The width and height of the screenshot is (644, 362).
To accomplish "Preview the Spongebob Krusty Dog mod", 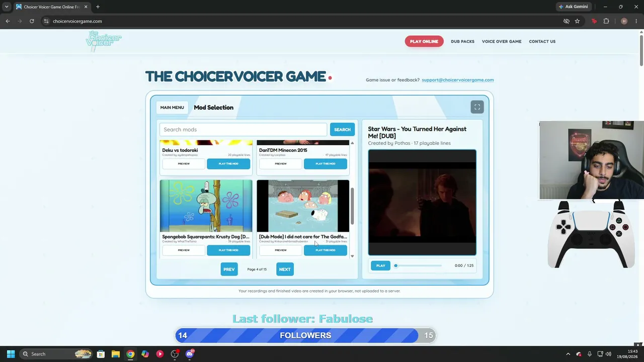I will click(x=184, y=250).
